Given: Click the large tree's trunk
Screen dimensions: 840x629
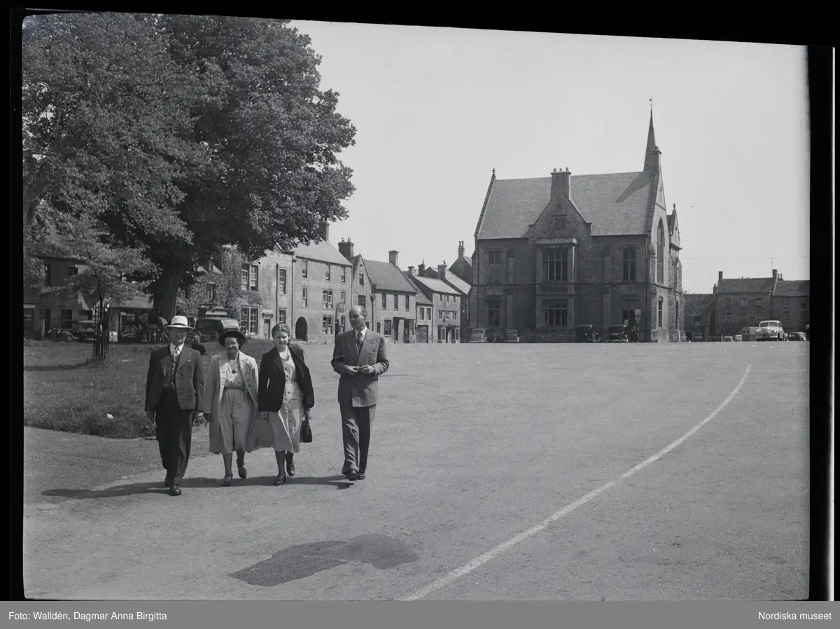Looking at the screenshot, I should click(165, 294).
